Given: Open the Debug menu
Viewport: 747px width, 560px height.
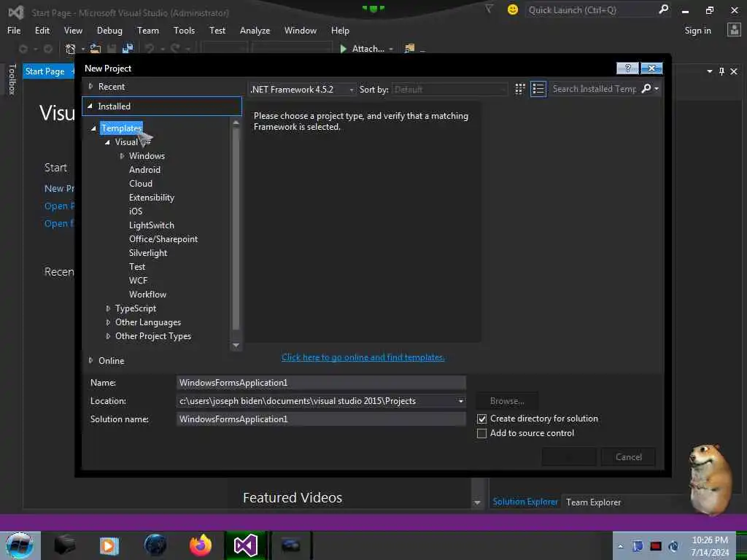Looking at the screenshot, I should coord(109,31).
